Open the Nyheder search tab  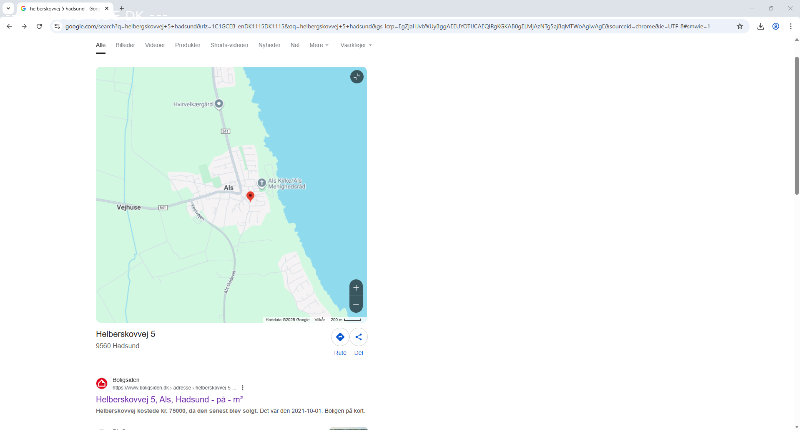tap(268, 45)
